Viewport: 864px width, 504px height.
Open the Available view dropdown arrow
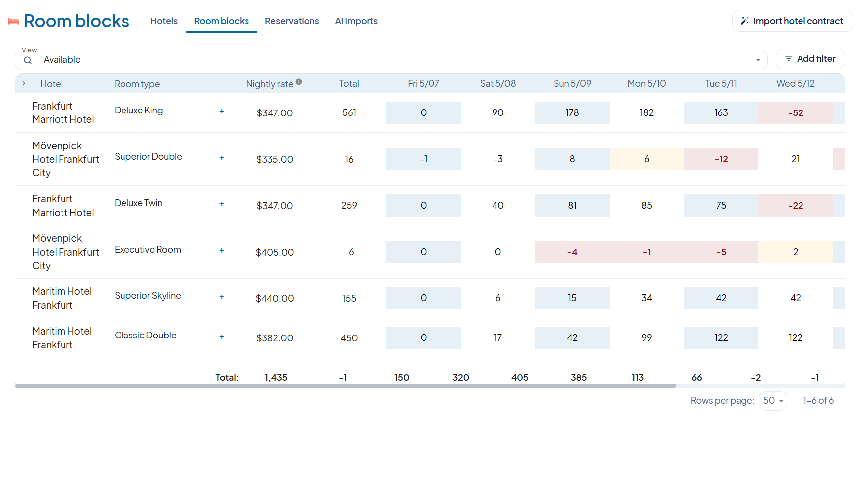pos(758,60)
